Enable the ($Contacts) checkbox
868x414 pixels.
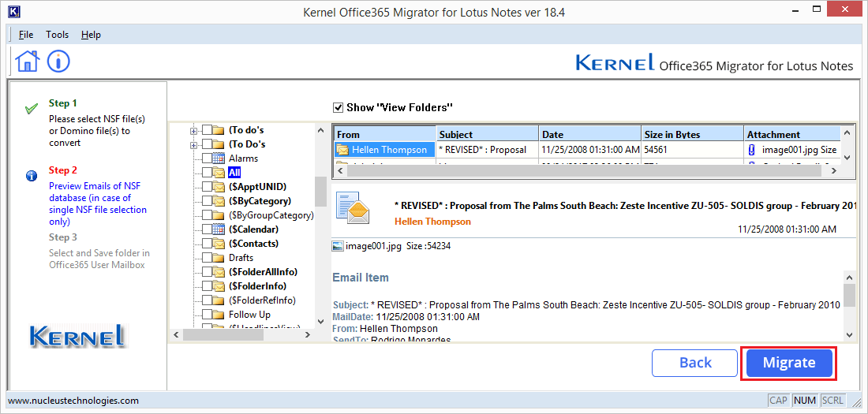(207, 244)
